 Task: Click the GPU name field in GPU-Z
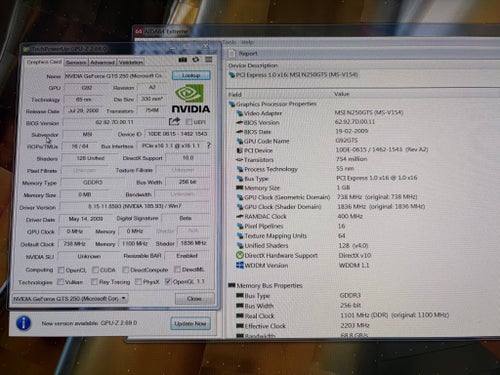pyautogui.click(x=116, y=76)
